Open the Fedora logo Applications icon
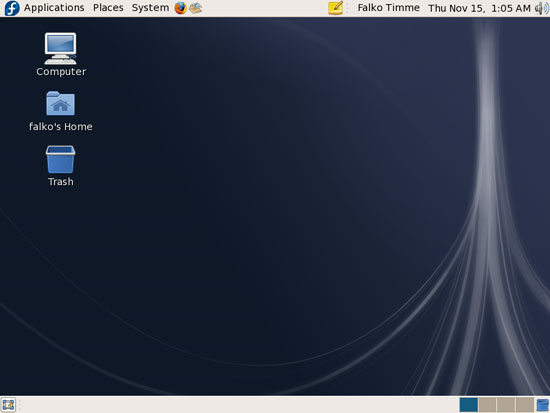Viewport: 550px width, 413px height. coord(12,8)
